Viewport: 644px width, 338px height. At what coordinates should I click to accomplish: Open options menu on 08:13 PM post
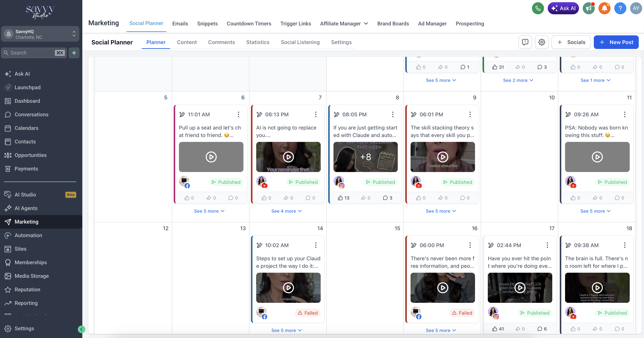click(x=316, y=114)
